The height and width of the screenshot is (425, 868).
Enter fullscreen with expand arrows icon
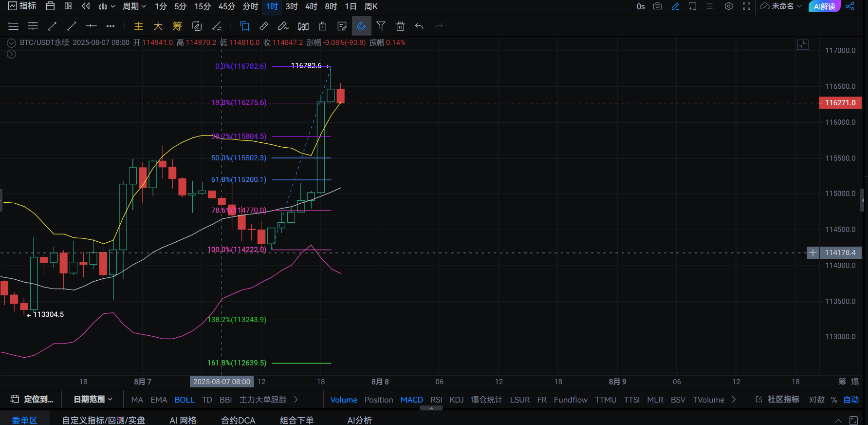(x=746, y=6)
